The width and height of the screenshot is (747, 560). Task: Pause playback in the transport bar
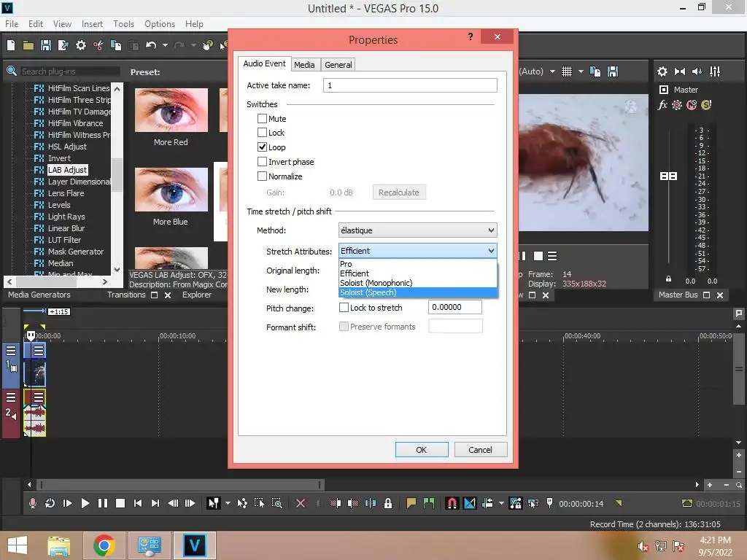102,503
